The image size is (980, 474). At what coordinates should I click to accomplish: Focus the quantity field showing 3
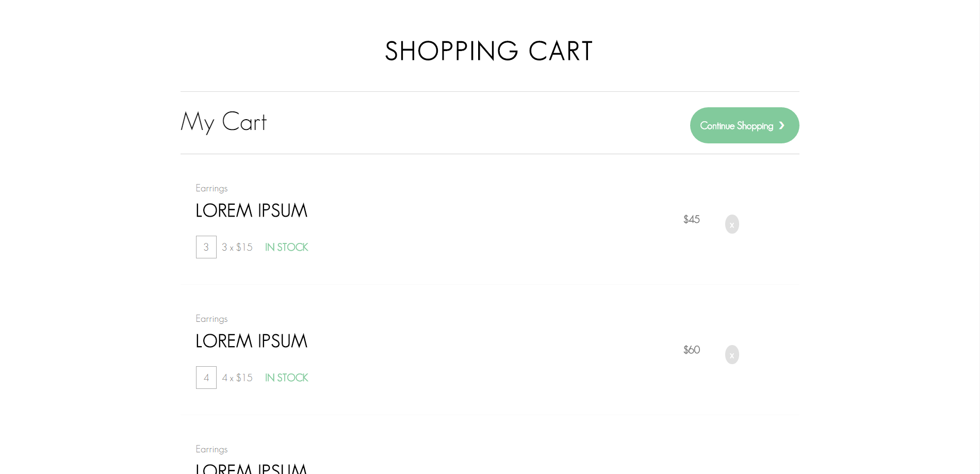pos(206,247)
